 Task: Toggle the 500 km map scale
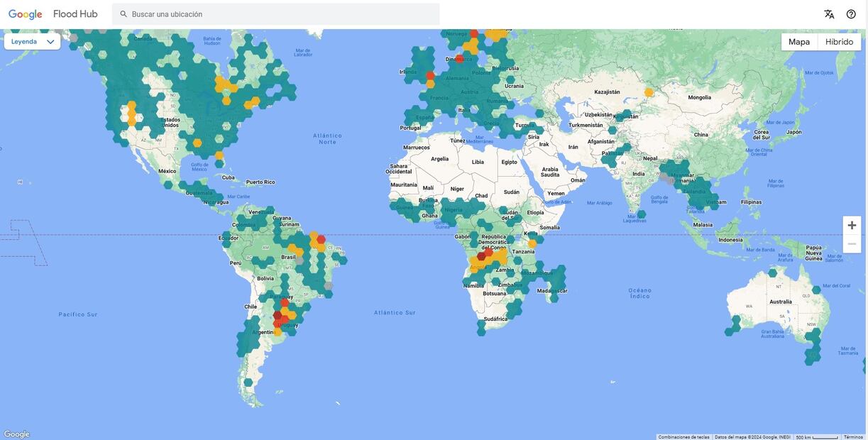click(x=816, y=437)
